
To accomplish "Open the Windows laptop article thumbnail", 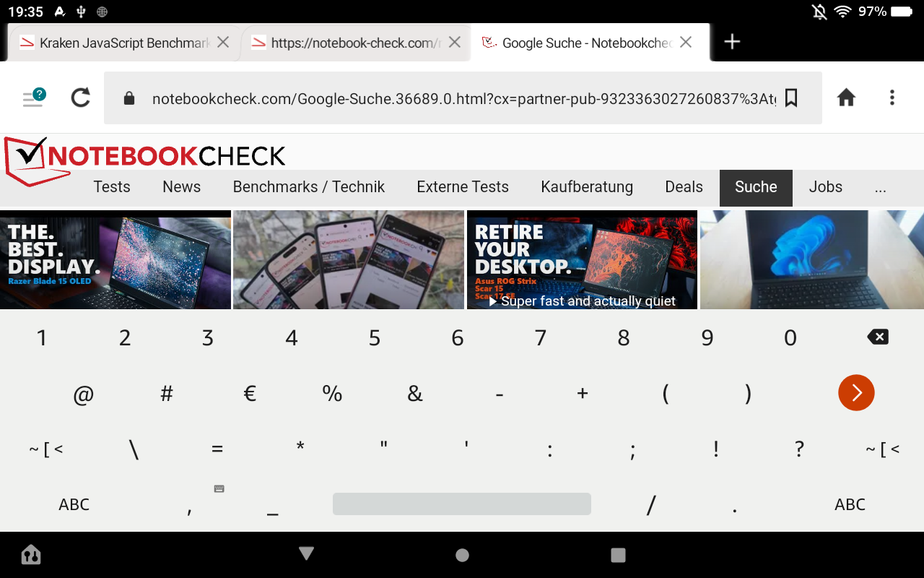I will 812,260.
